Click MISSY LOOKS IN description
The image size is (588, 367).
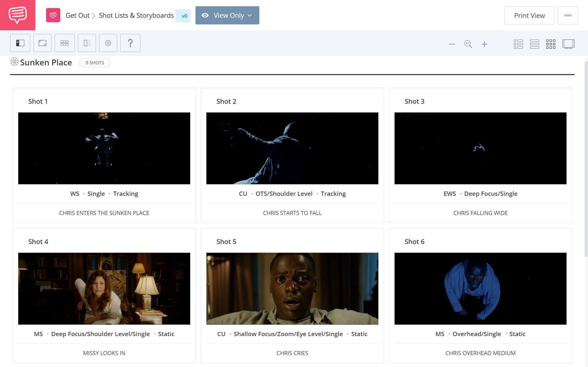pos(104,353)
